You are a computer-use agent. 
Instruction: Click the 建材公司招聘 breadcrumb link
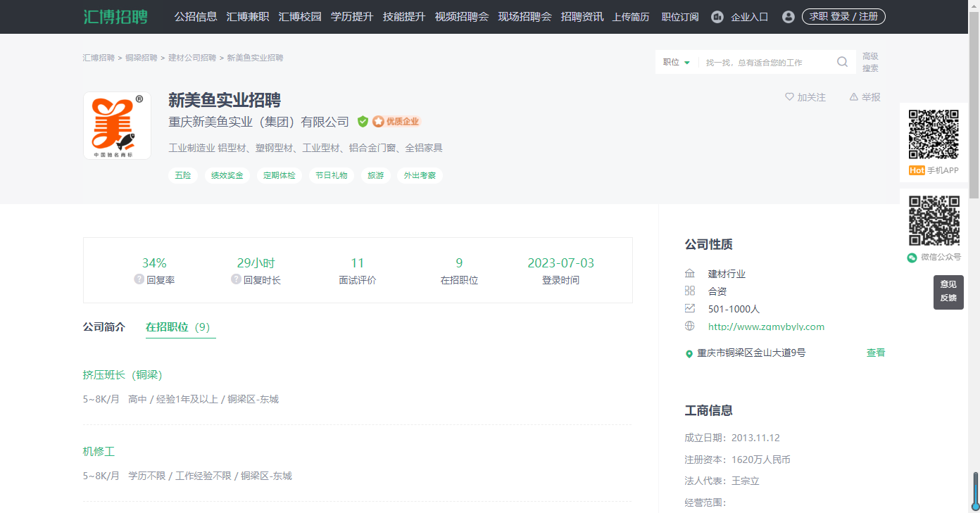(192, 58)
